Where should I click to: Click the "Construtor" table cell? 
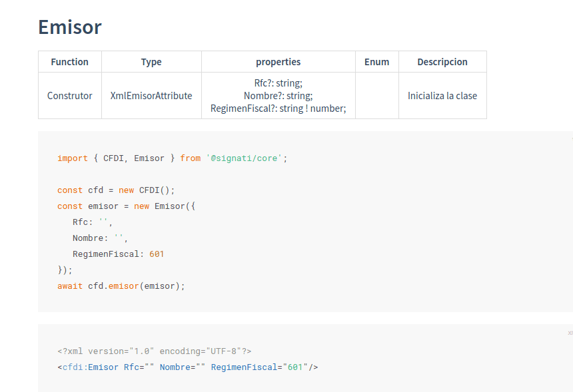click(x=70, y=96)
